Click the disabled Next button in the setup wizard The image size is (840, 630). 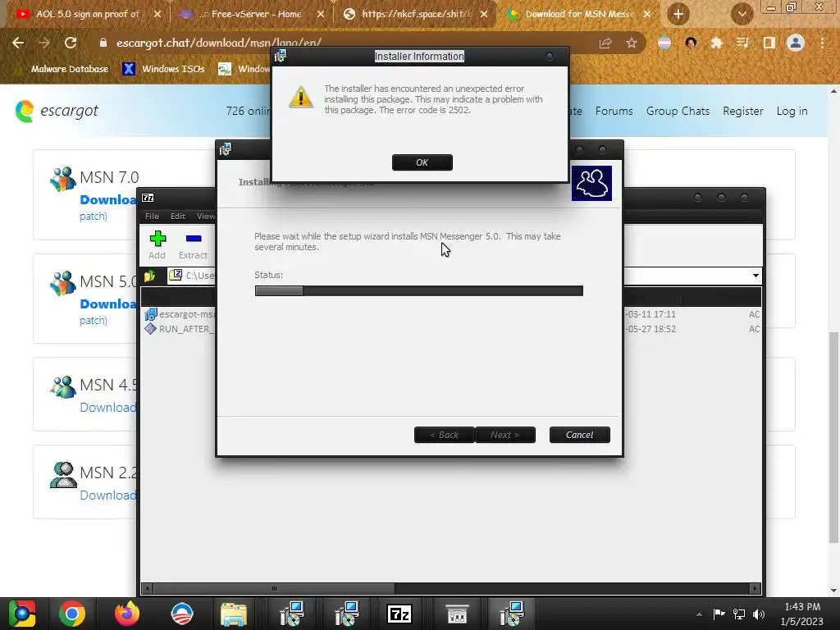(x=505, y=435)
